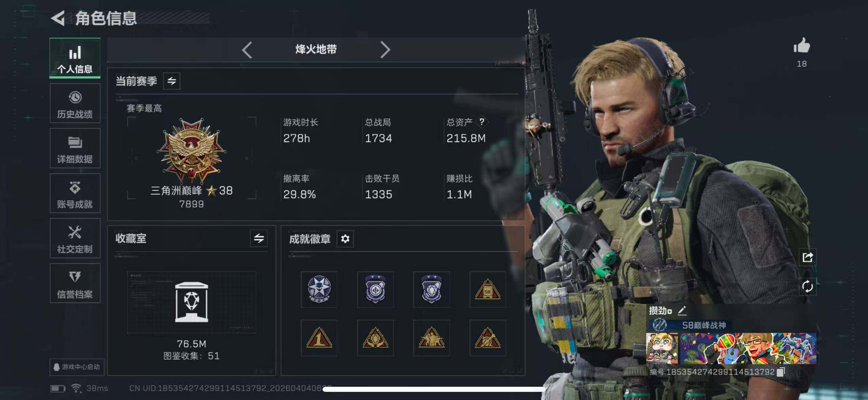Click the rotate character refresh icon
This screenshot has width=868, height=400.
pyautogui.click(x=807, y=287)
